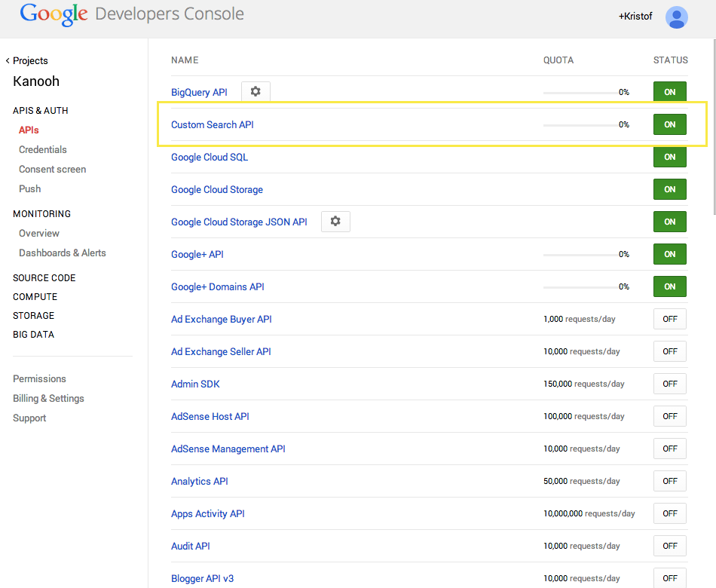Enable AdSense Management API
Image resolution: width=716 pixels, height=588 pixels.
[670, 449]
